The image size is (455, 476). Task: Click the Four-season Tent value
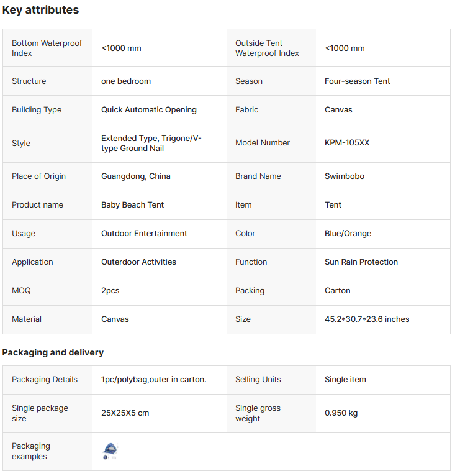[x=358, y=81]
